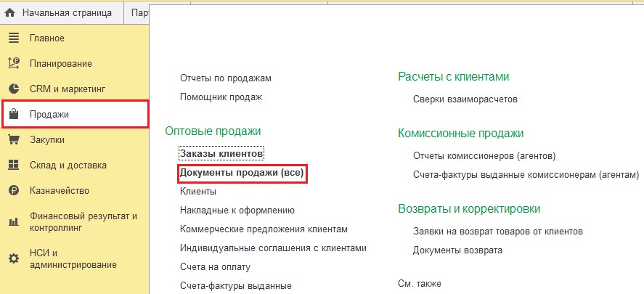
Task: Click the Возвраты и корректировки heading
Action: click(x=468, y=208)
